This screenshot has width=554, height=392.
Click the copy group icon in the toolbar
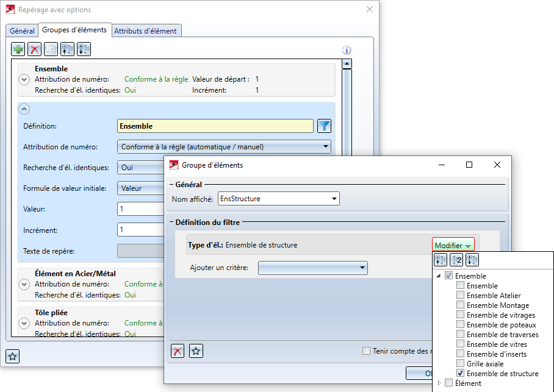[x=51, y=50]
